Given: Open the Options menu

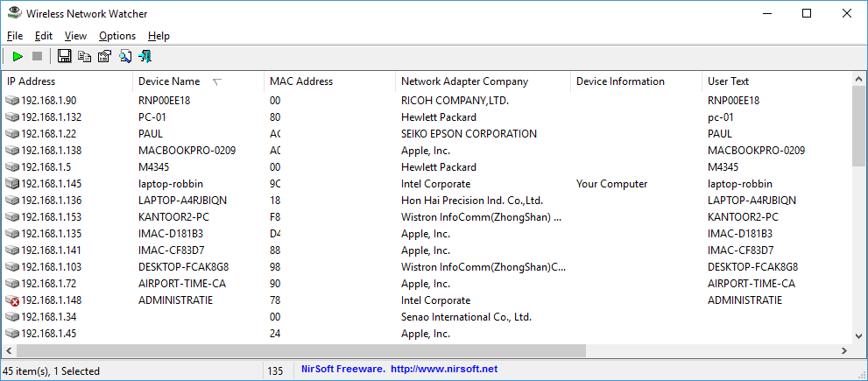Looking at the screenshot, I should pos(117,36).
